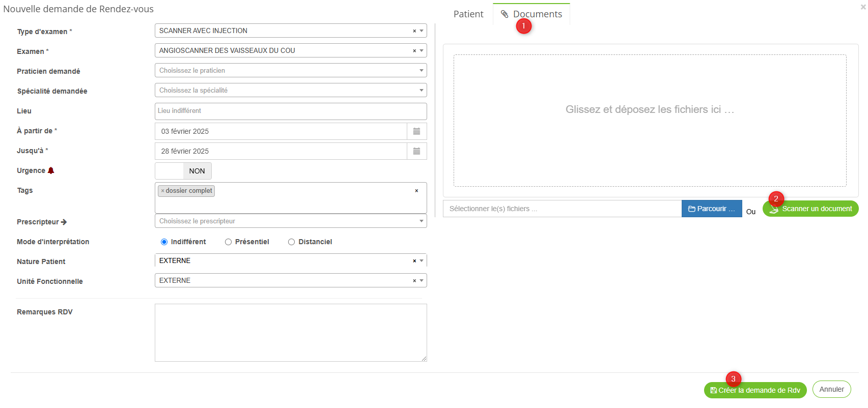
Task: Open calendar picker for 'À partir de' date
Action: pyautogui.click(x=416, y=131)
